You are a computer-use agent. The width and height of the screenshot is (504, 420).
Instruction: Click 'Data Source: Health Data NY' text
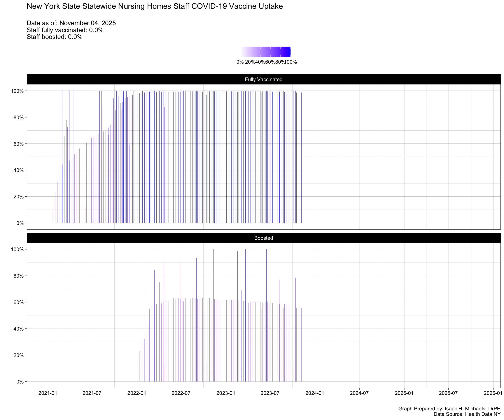tap(467, 414)
